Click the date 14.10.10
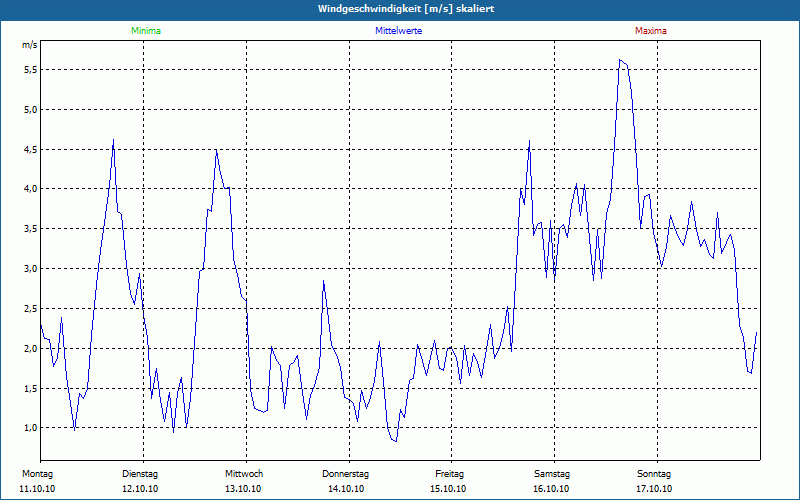 click(346, 489)
